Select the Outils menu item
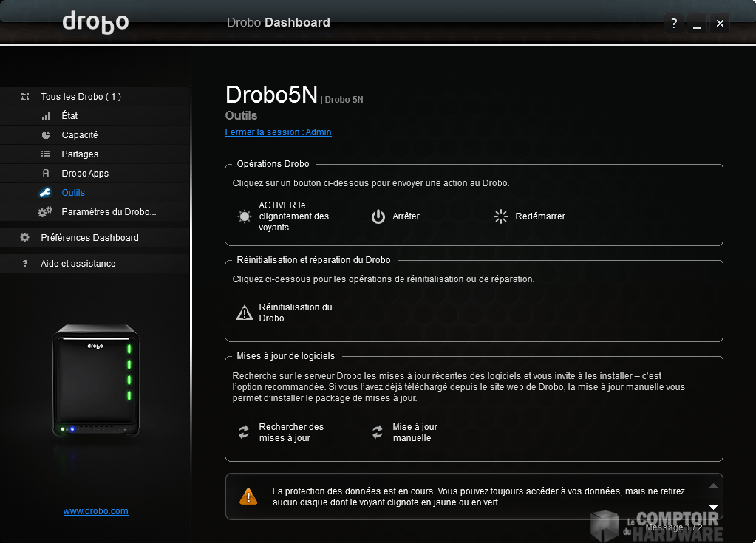The height and width of the screenshot is (543, 756). click(x=73, y=193)
